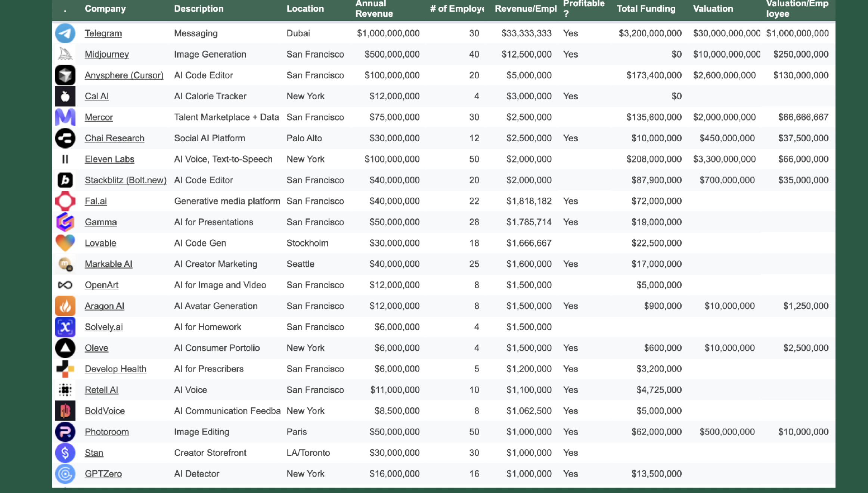This screenshot has height=493, width=868.
Task: Click the Midjourney sailboat logo
Action: pos(65,54)
